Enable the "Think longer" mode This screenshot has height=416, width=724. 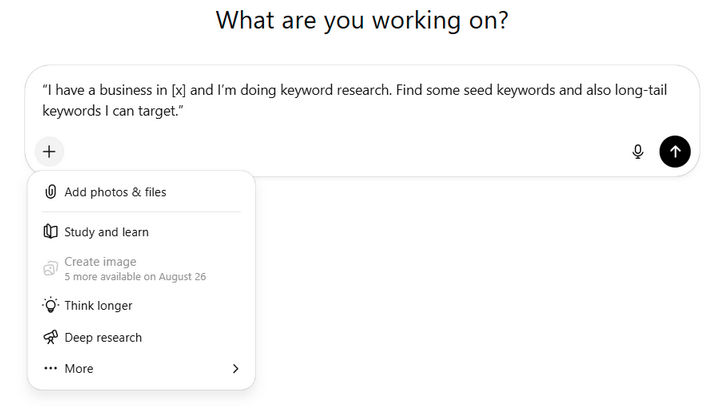(98, 305)
